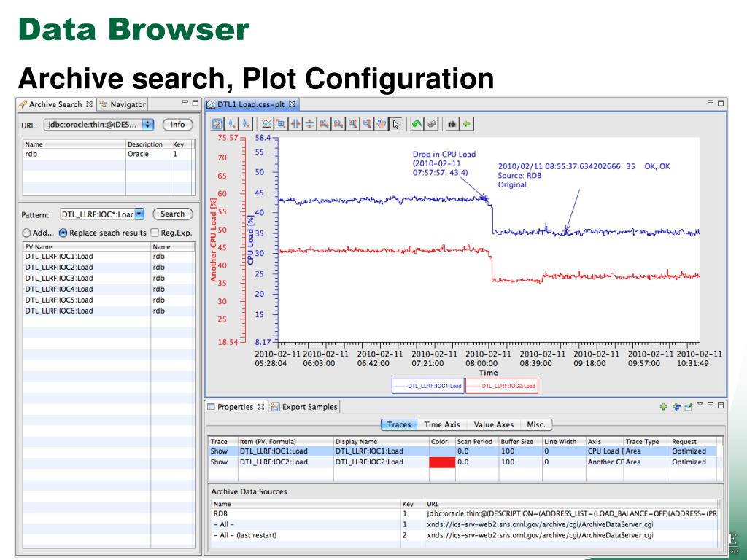Click the DTL_LLRF:IOC1:Load legend entry
This screenshot has height=560, width=747.
pos(428,386)
